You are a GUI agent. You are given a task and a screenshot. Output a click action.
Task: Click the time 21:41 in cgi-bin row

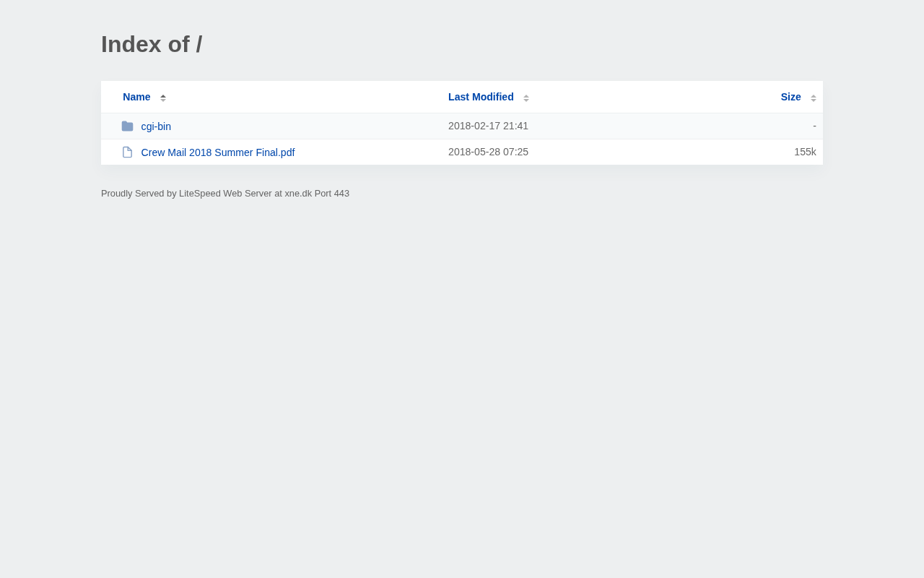515,126
